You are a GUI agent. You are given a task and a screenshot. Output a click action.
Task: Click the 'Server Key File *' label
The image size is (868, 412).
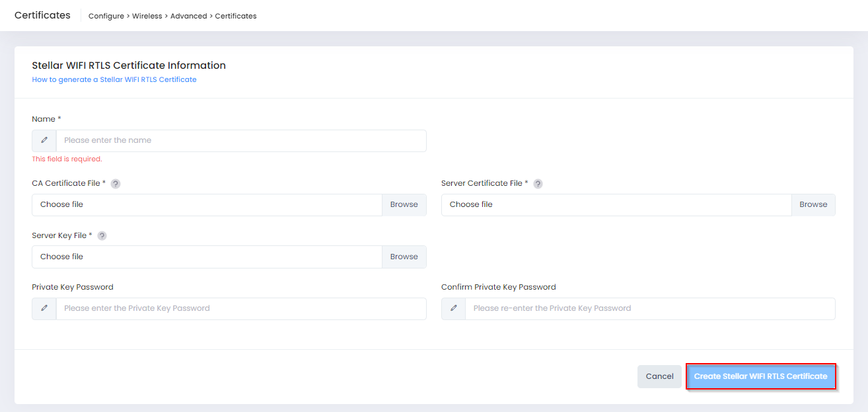62,235
